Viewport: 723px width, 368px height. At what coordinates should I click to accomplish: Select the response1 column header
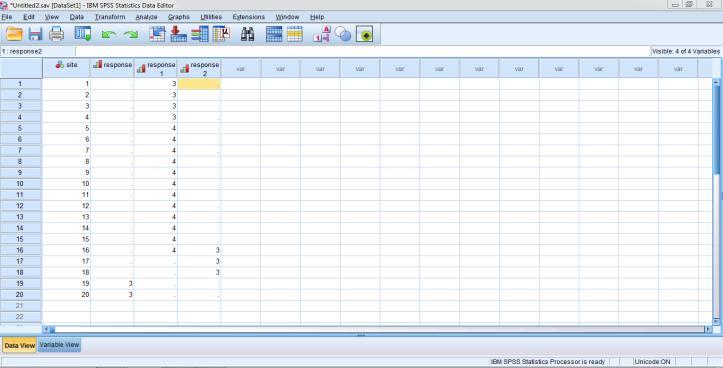click(156, 68)
